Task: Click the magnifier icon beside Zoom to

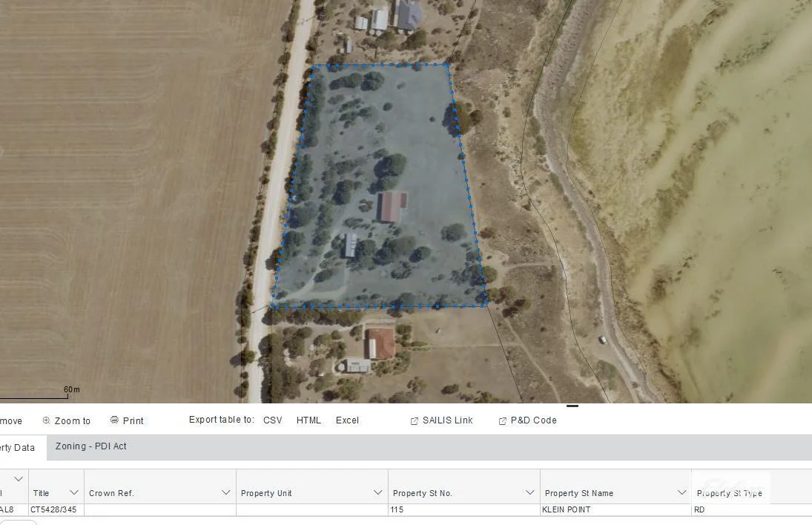Action: point(46,420)
